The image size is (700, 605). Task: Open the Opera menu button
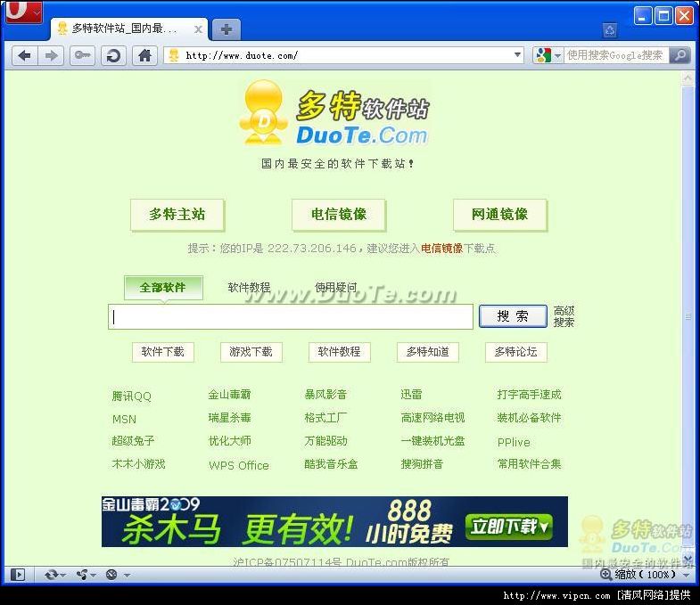(x=24, y=12)
